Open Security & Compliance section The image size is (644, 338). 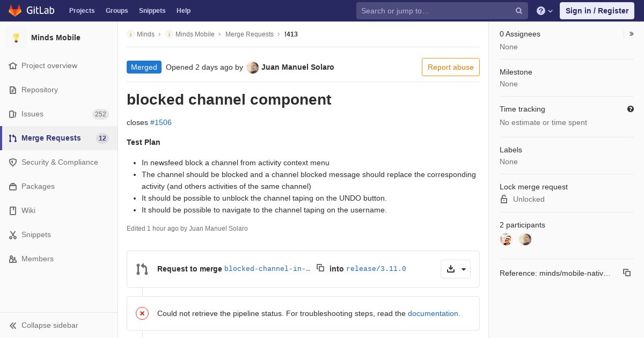coord(59,162)
